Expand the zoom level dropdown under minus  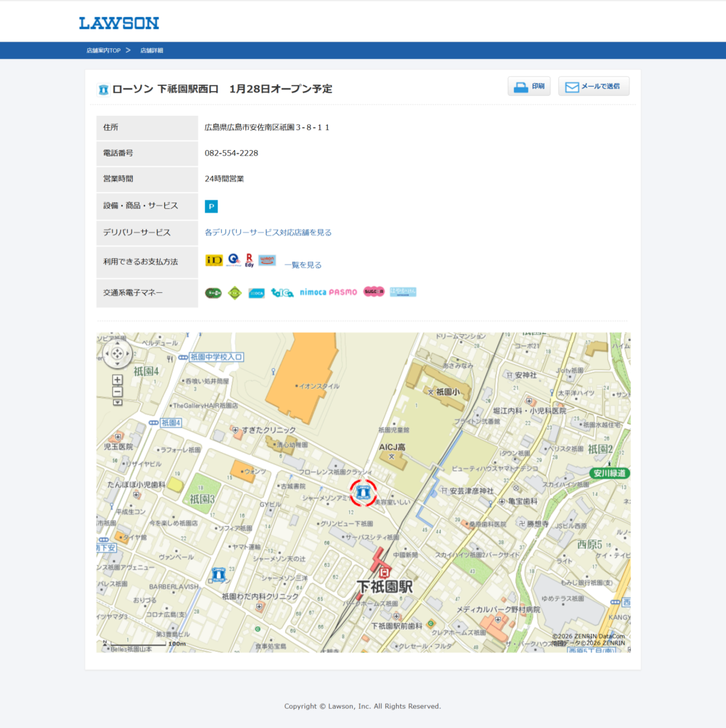point(117,402)
